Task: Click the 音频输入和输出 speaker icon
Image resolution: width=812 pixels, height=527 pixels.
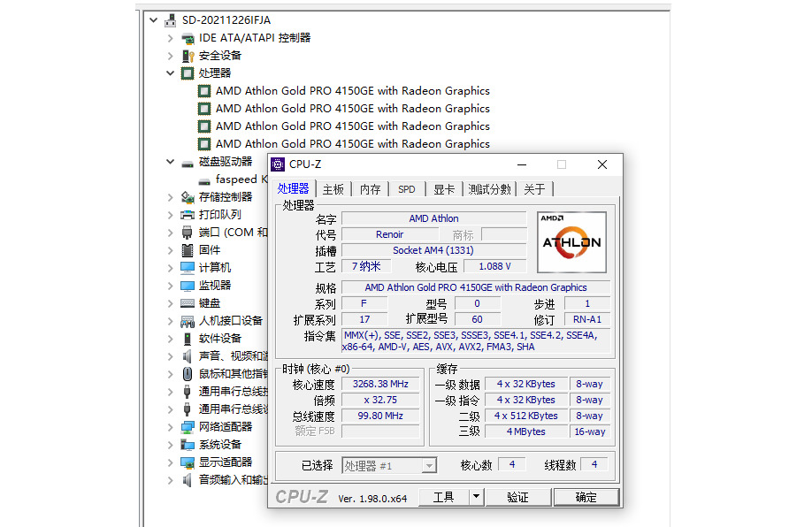Action: click(188, 480)
